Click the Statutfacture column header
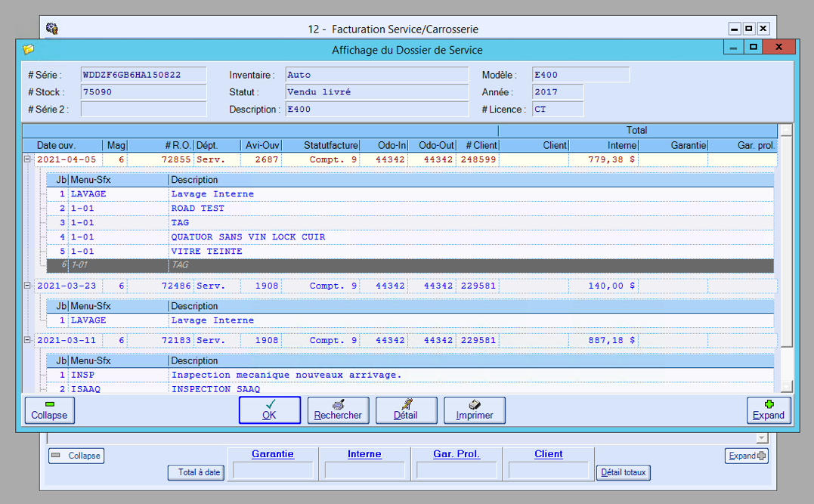The height and width of the screenshot is (504, 814). [320, 145]
